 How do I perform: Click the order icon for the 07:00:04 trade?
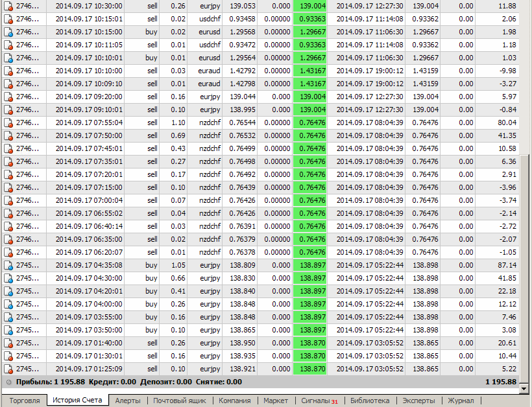tap(8, 201)
